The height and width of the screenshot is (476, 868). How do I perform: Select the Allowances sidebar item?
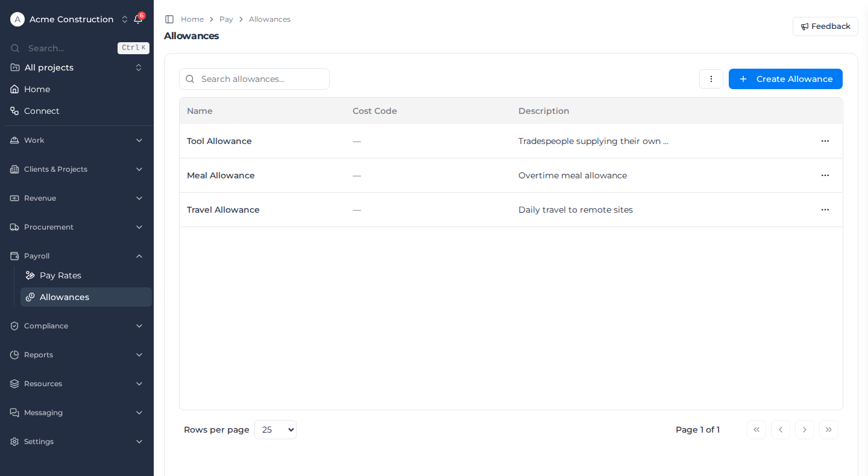[x=86, y=297]
